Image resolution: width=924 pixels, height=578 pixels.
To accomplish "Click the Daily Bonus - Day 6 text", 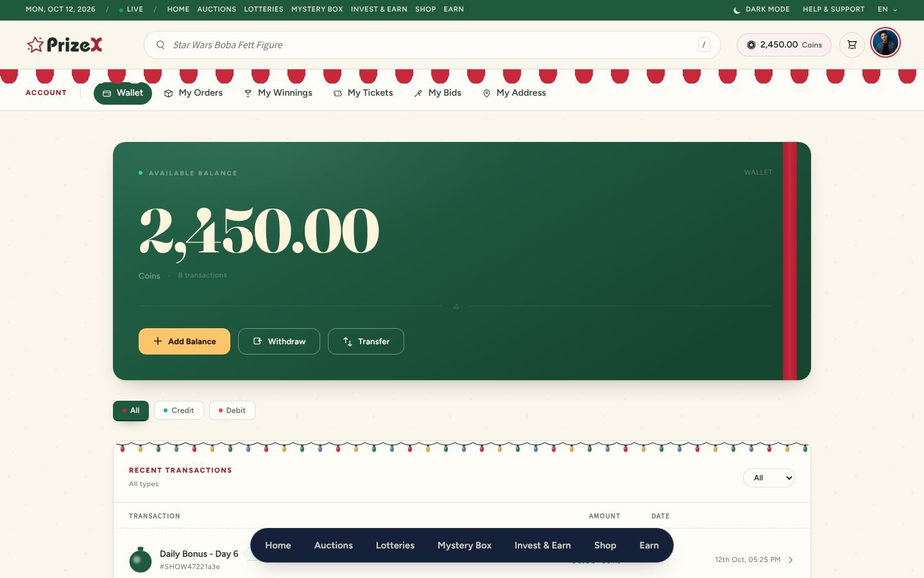I will [199, 554].
